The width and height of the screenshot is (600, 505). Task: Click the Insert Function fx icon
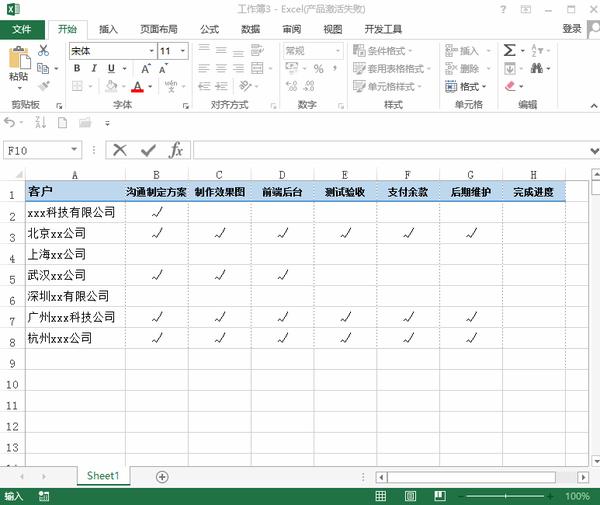click(176, 150)
